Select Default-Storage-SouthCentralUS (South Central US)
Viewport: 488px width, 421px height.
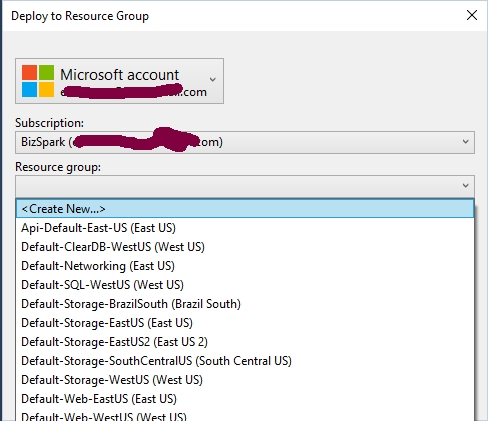pos(245,361)
